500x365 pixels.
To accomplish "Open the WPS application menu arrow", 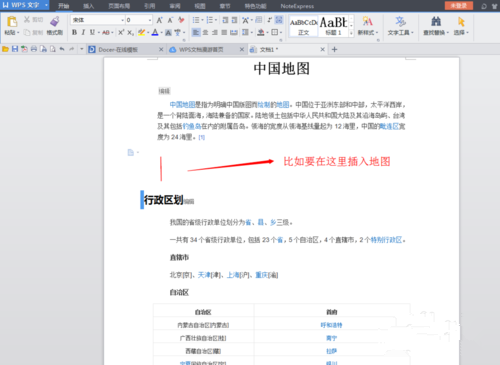I will (46, 5).
